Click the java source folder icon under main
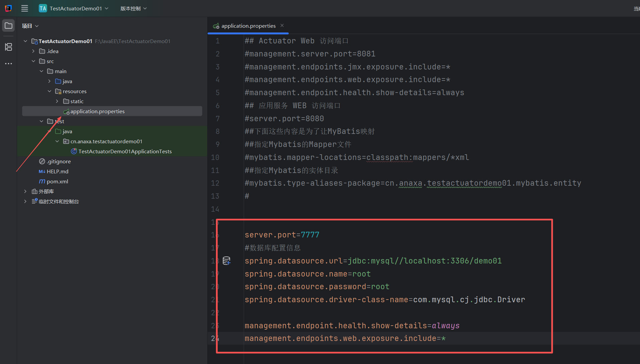The image size is (640, 364). [58, 81]
